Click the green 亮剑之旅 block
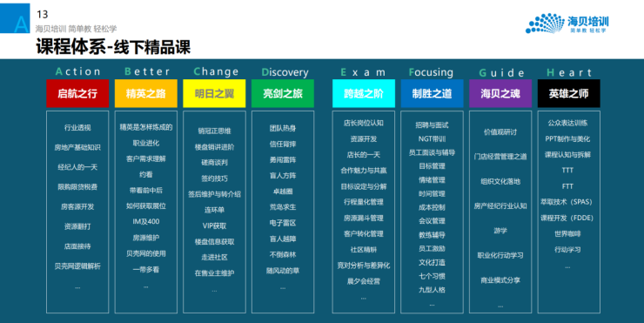This screenshot has width=644, height=323. [x=283, y=94]
